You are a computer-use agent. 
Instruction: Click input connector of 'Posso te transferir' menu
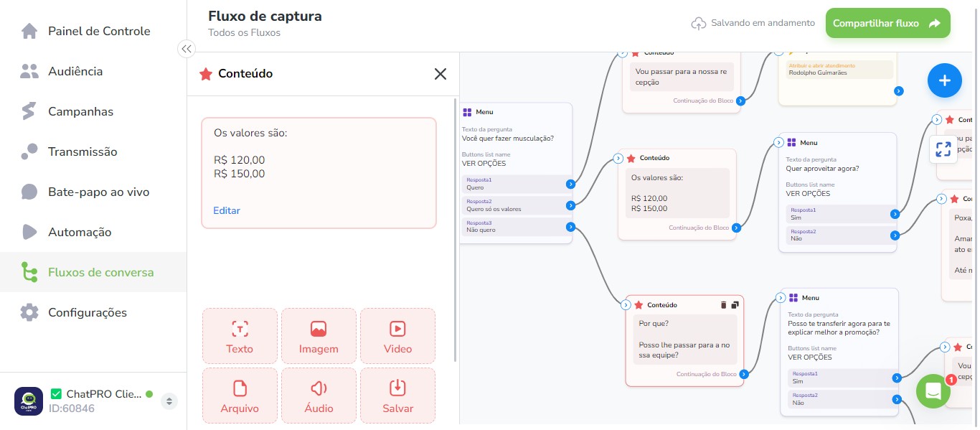pos(781,297)
